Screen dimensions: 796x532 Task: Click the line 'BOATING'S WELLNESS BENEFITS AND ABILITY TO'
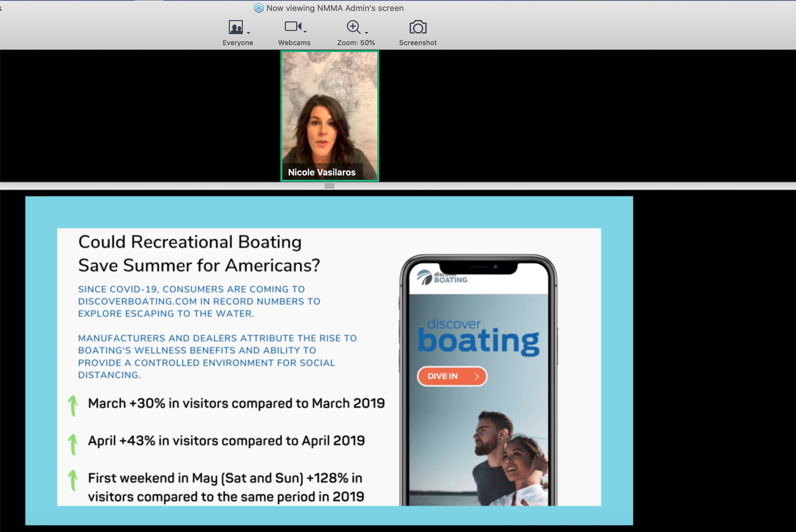pyautogui.click(x=197, y=350)
